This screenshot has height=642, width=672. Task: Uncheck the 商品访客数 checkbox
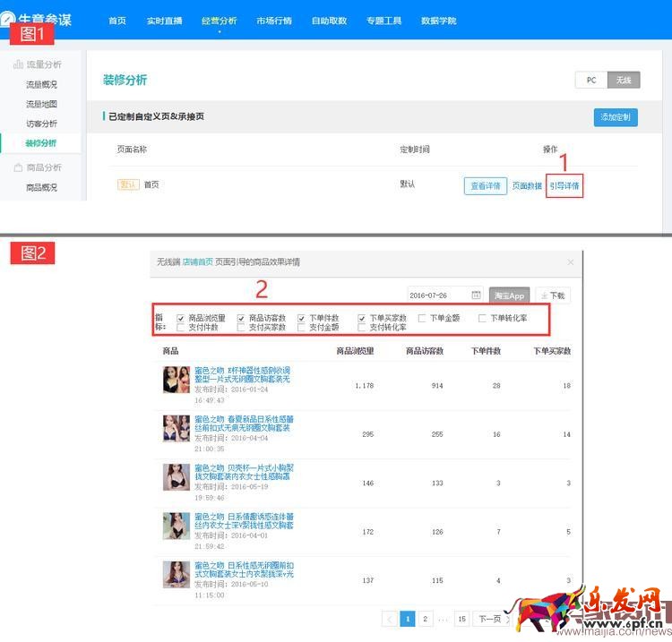point(241,318)
